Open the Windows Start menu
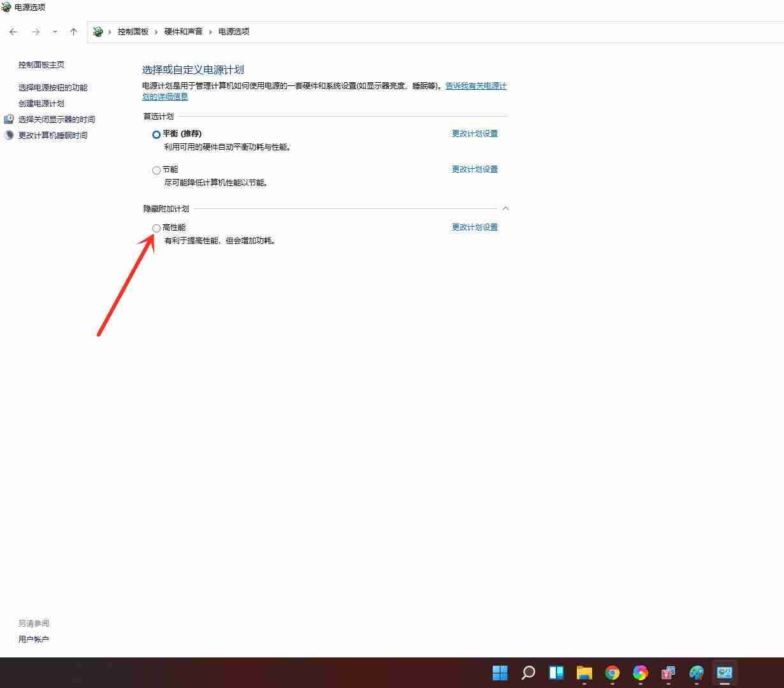This screenshot has height=688, width=784. [x=500, y=673]
